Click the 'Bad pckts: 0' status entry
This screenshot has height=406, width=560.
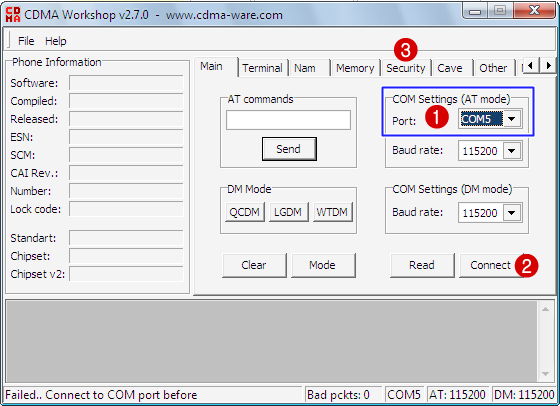(343, 395)
